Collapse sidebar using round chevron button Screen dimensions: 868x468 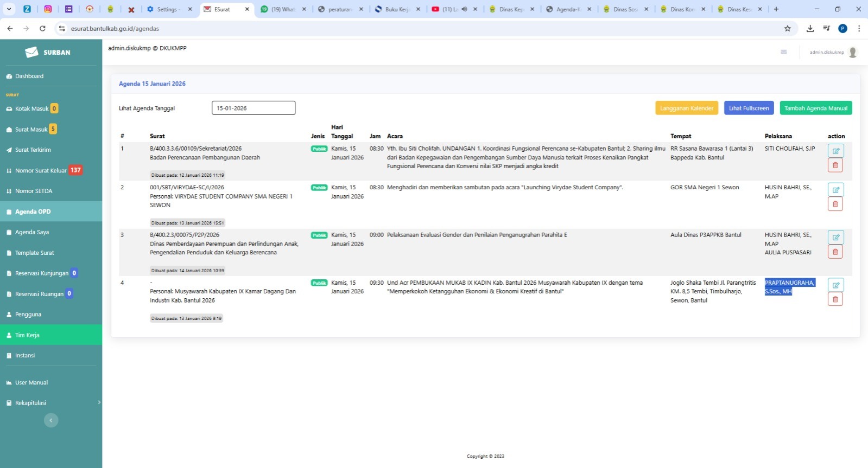click(x=51, y=420)
